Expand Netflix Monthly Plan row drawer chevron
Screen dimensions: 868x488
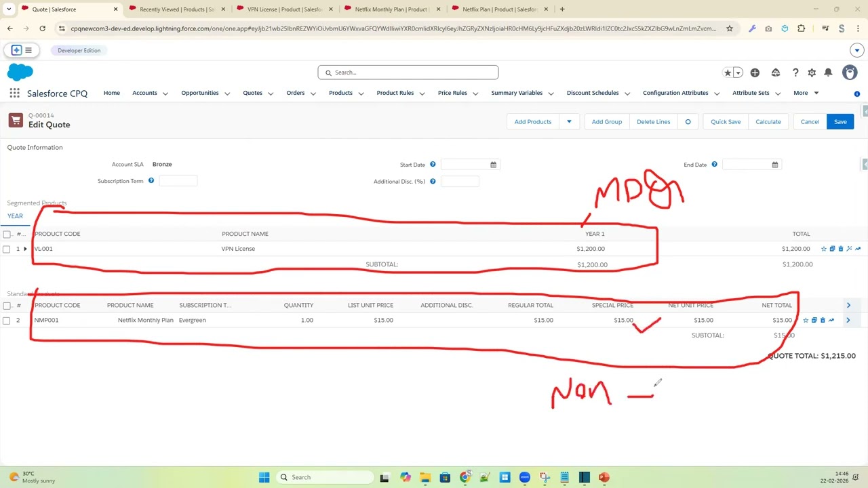point(848,320)
